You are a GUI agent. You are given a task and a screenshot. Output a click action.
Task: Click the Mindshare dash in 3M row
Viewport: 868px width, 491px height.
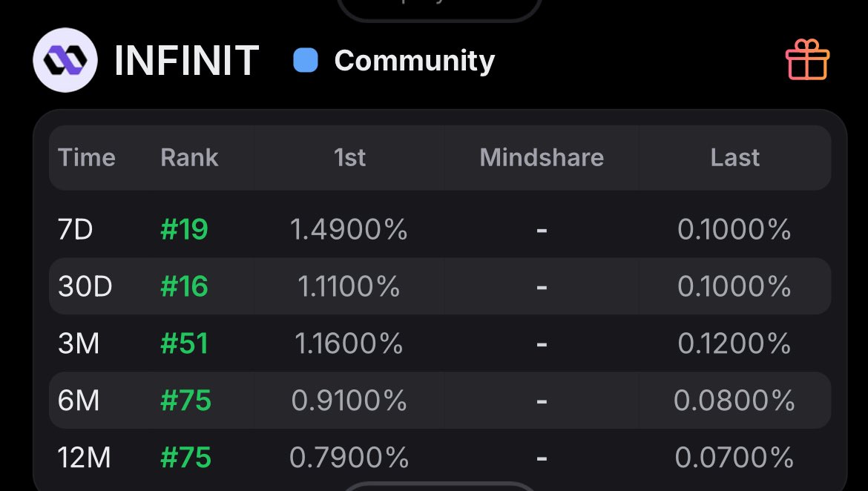pyautogui.click(x=542, y=344)
